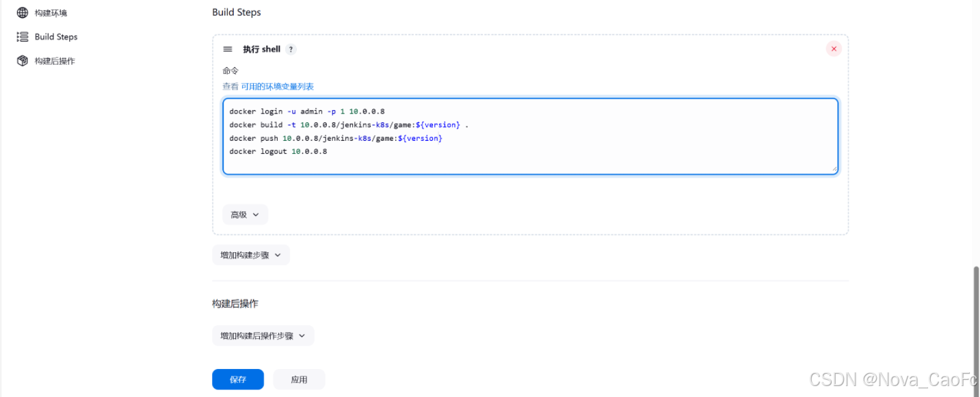Click the Build Steps section heading
980x397 pixels.
click(237, 12)
